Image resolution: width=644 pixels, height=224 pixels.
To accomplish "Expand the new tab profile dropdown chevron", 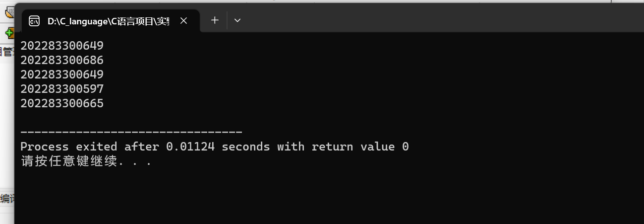I will click(237, 20).
